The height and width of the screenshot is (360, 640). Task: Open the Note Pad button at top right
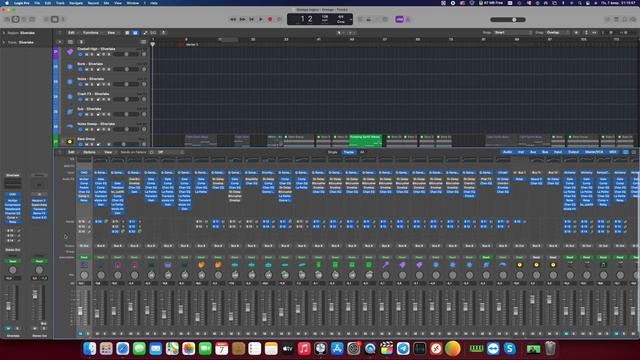point(616,19)
